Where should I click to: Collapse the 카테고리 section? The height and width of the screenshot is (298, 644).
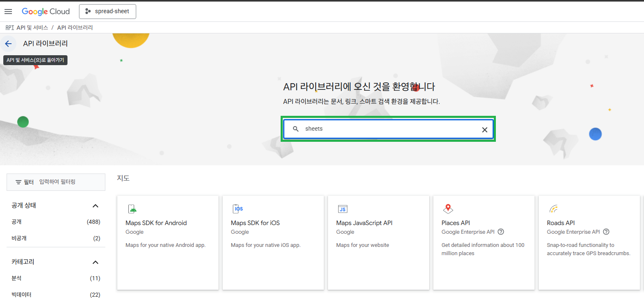pyautogui.click(x=95, y=262)
